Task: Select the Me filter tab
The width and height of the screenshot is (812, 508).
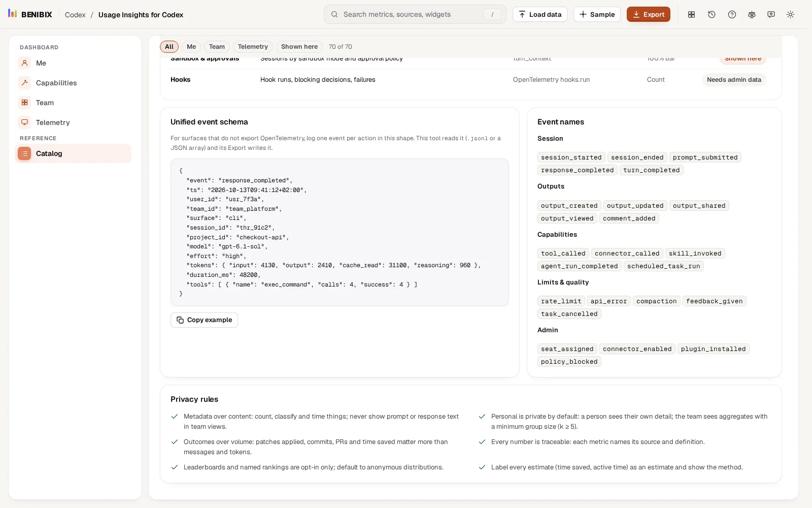Action: point(191,47)
